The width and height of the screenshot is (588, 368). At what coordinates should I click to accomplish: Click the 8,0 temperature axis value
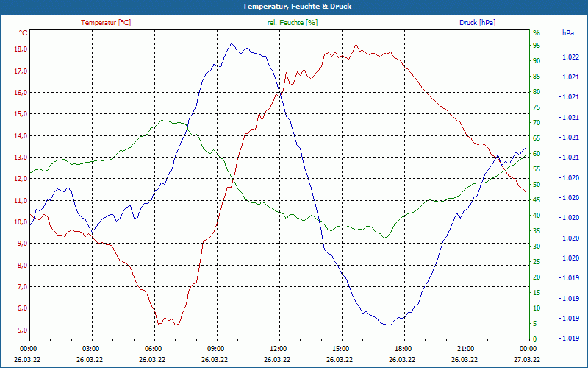22,265
